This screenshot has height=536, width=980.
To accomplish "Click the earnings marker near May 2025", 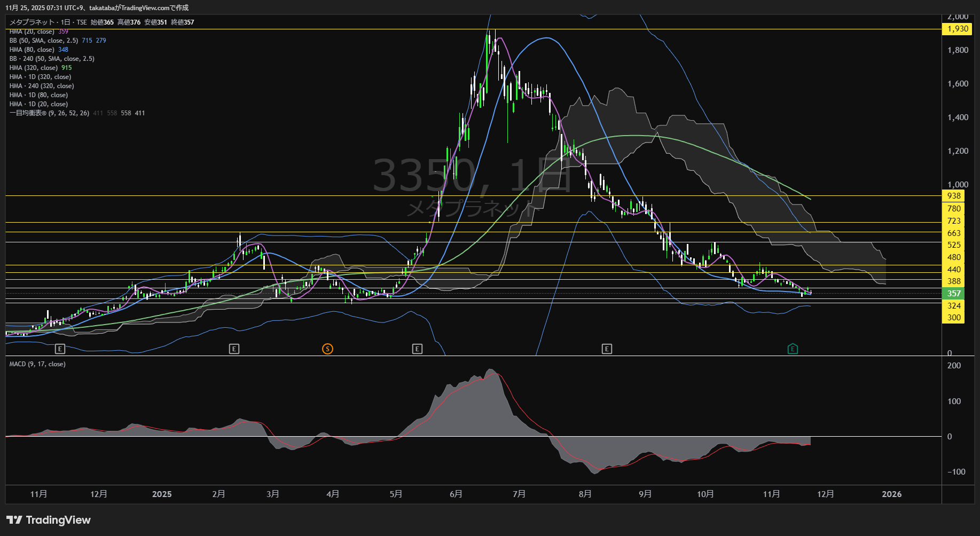I will pyautogui.click(x=417, y=349).
